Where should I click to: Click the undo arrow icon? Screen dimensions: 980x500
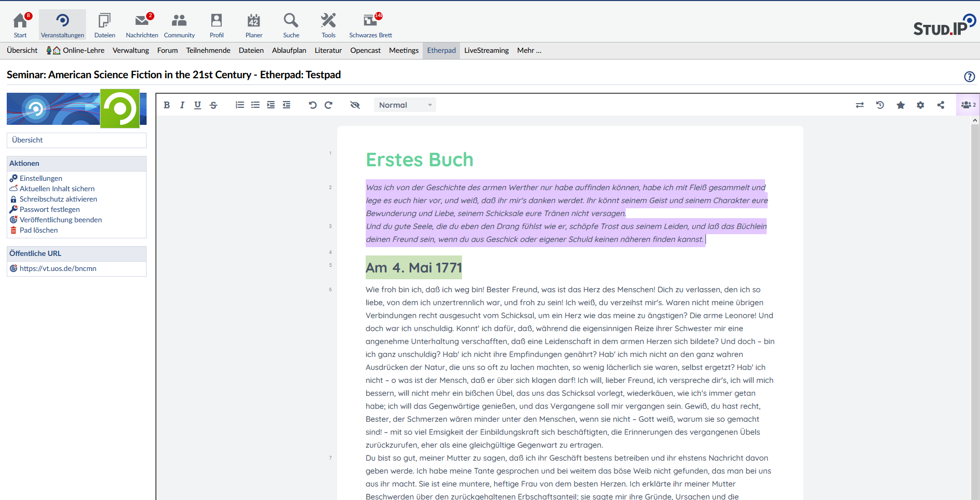312,105
